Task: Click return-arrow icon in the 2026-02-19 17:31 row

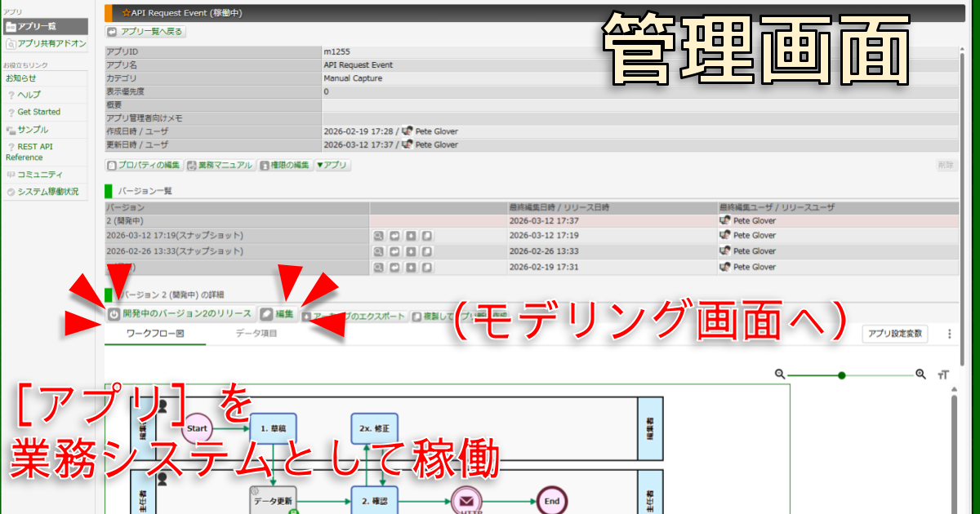Action: coord(394,267)
